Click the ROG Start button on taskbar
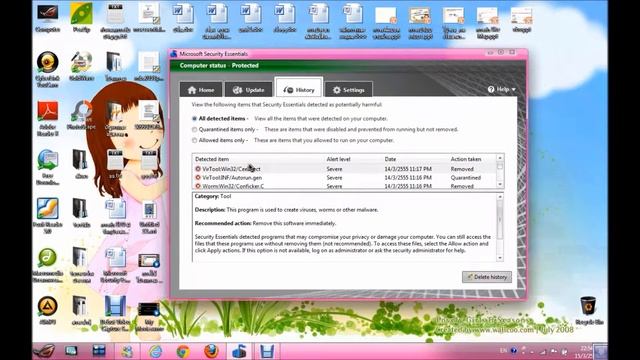 pos(44,351)
